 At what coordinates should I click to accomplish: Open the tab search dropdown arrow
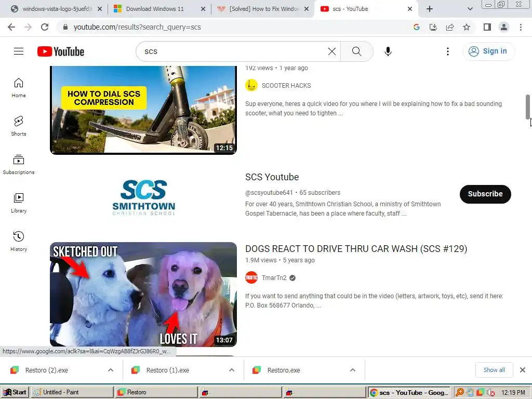[x=470, y=9]
